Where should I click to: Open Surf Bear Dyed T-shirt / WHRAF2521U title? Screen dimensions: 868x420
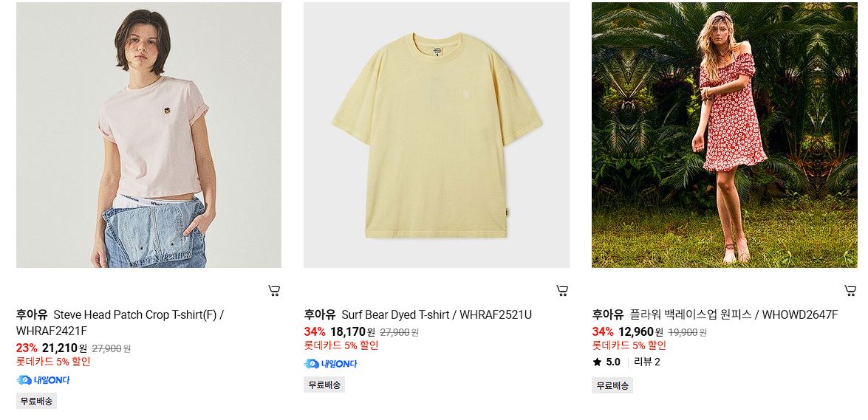(436, 315)
